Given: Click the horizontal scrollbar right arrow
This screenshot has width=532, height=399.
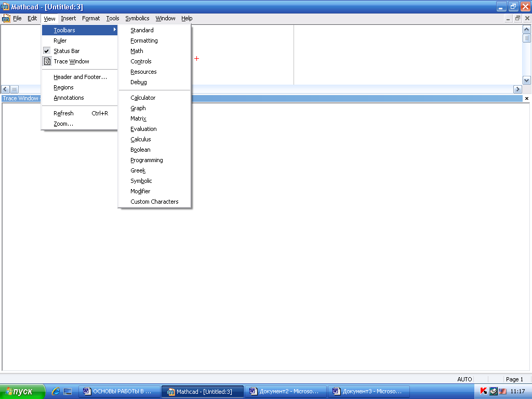Looking at the screenshot, I should [x=517, y=89].
